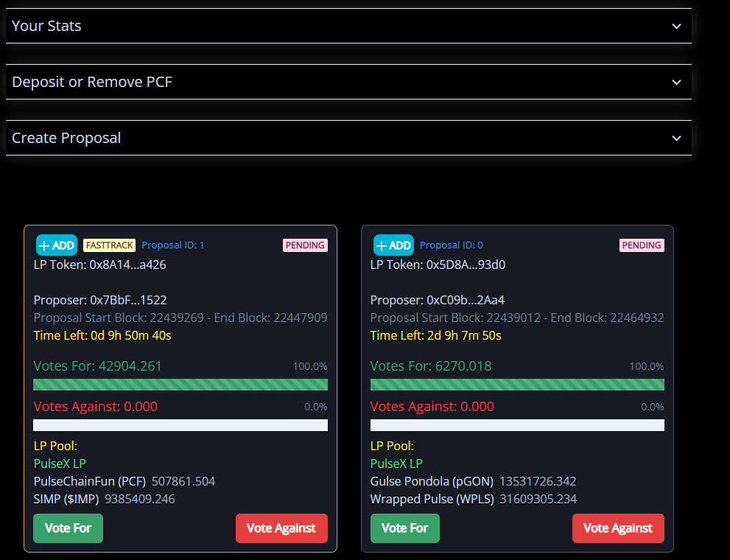Viewport: 730px width, 560px height.
Task: Click Votes Against bar of Proposal 1
Action: pos(180,425)
